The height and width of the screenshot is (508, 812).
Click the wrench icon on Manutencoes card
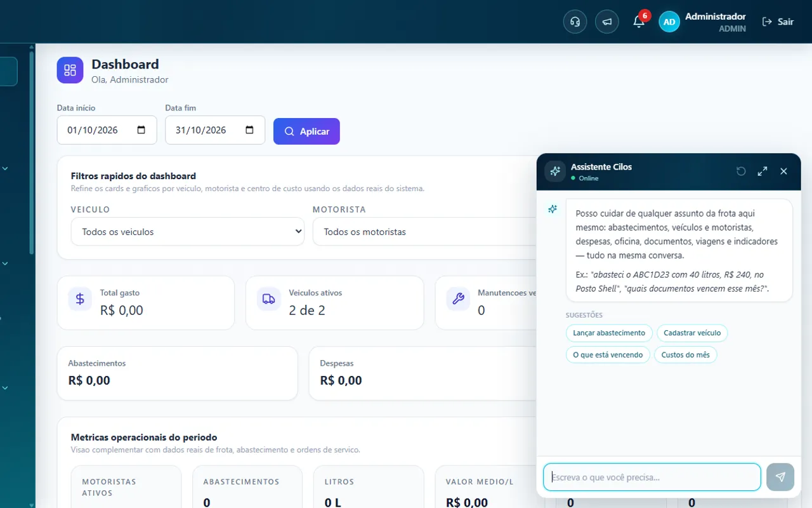tap(458, 298)
